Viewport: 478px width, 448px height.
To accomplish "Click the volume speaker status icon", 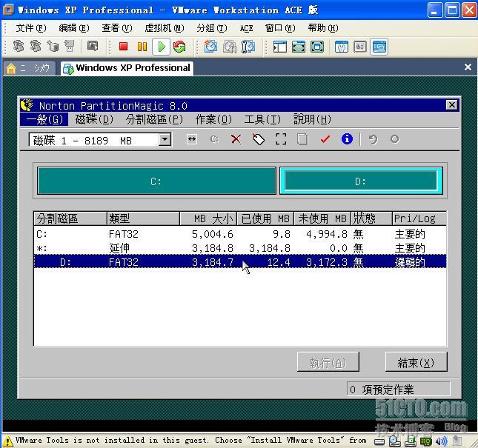I will coord(441,441).
